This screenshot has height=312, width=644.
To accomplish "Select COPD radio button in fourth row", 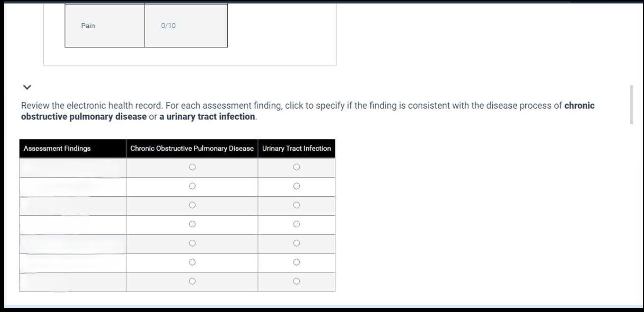I will click(x=192, y=224).
